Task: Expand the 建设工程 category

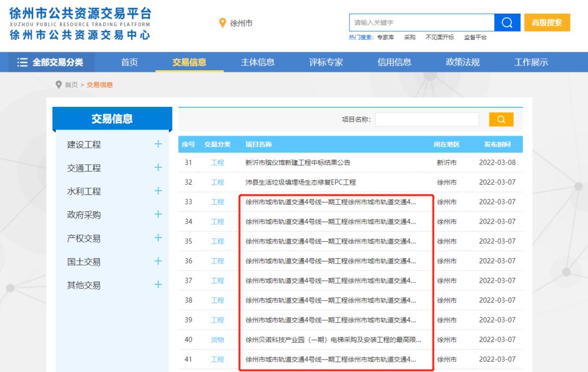Action: pyautogui.click(x=158, y=144)
